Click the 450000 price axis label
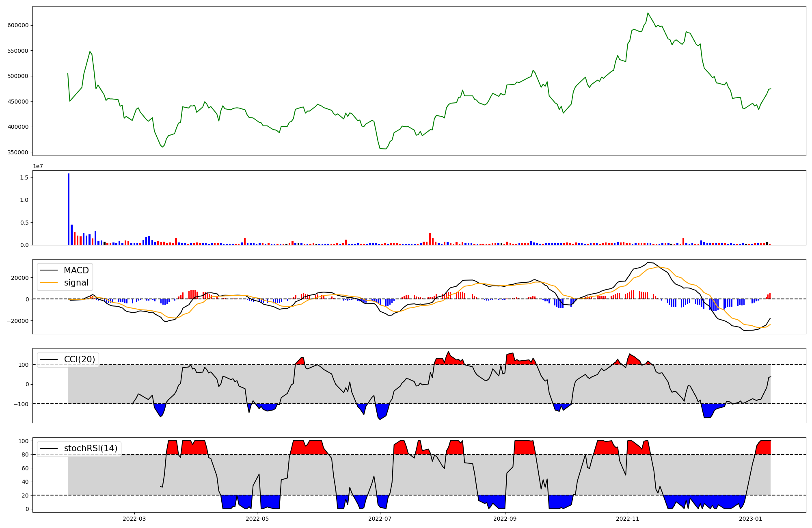This screenshot has height=528, width=812. 18,102
